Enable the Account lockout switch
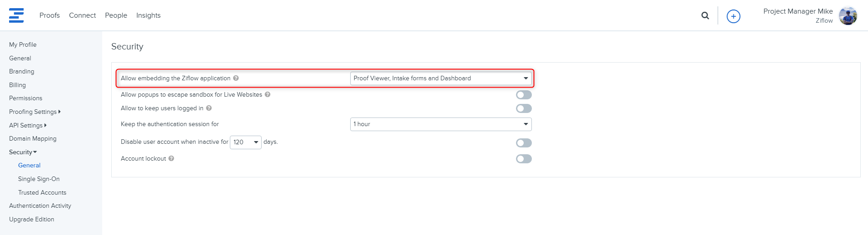The height and width of the screenshot is (235, 868). (x=524, y=159)
